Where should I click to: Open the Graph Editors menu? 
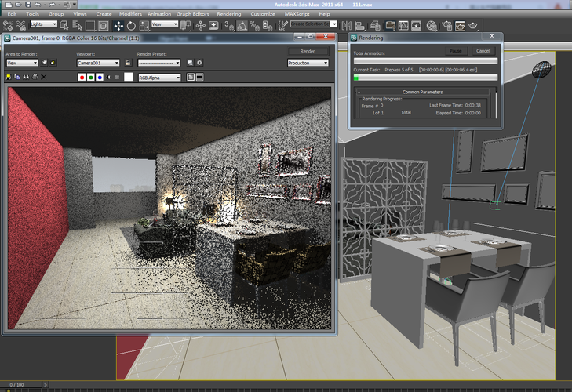192,14
